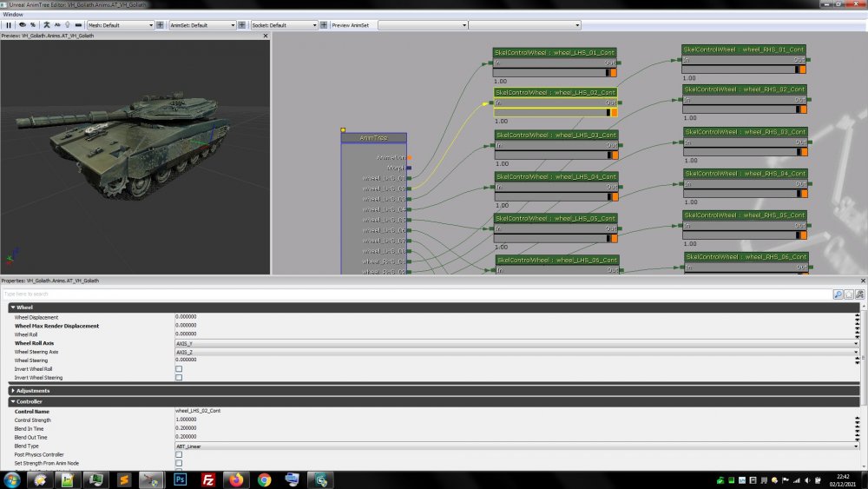Open Photoshop from the taskbar
868x489 pixels.
181,479
